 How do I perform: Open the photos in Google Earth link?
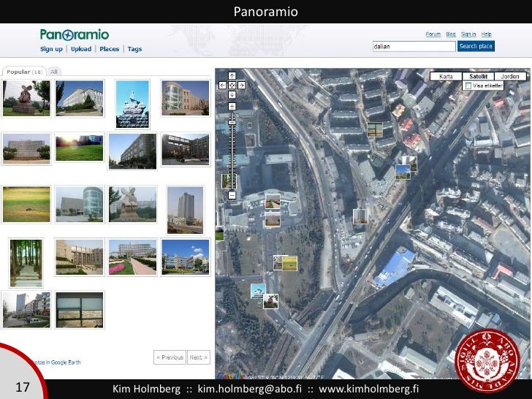(x=56, y=362)
